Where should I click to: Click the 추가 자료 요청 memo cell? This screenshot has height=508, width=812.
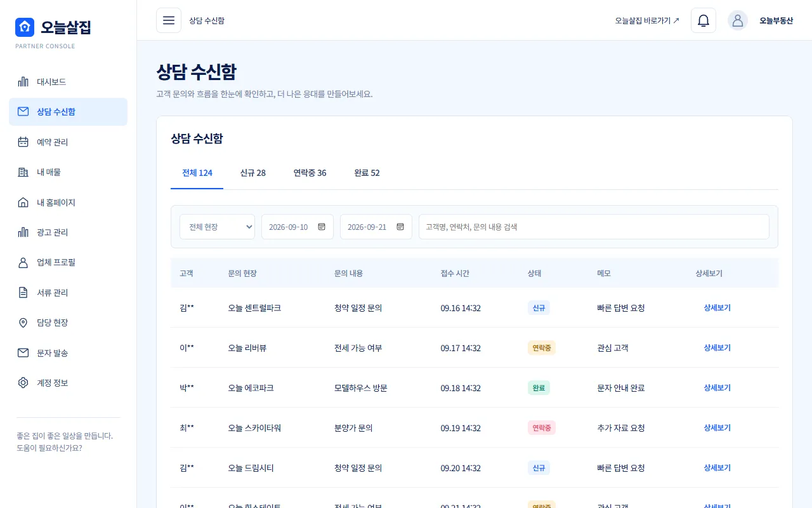coord(621,428)
